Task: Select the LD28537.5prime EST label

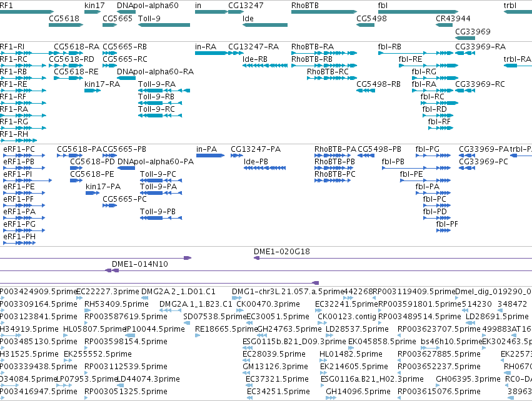Action: point(357,329)
